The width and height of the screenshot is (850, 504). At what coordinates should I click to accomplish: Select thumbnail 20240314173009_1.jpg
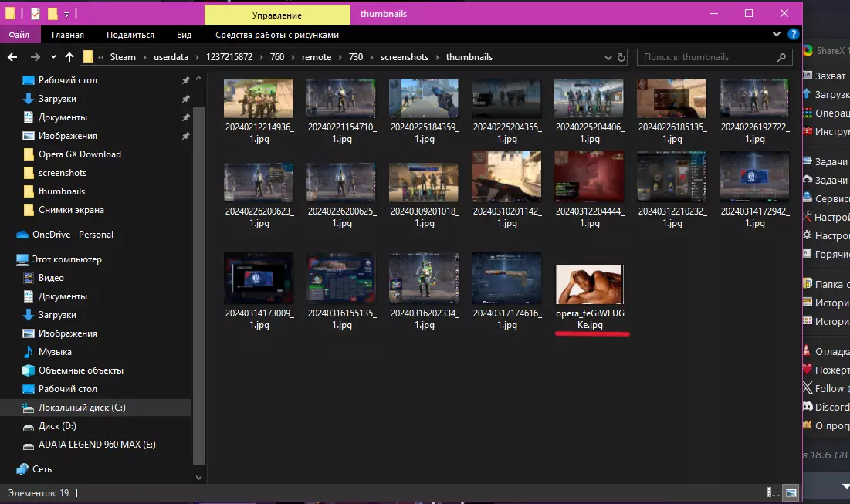pos(259,292)
